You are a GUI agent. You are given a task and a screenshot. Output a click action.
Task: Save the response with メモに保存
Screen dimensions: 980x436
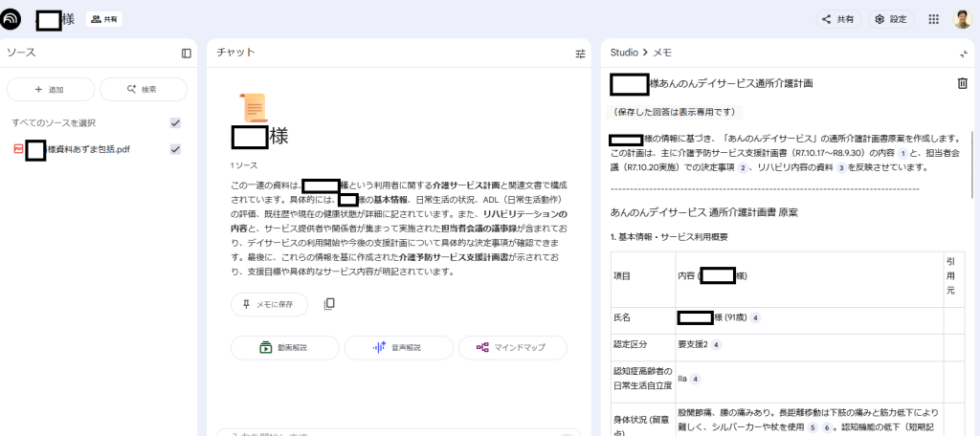269,304
